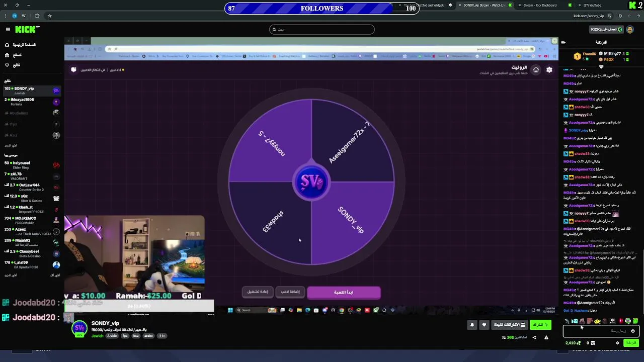
Task: Select t_alal99 EA Sports FC 26 channel
Action: pos(32,264)
